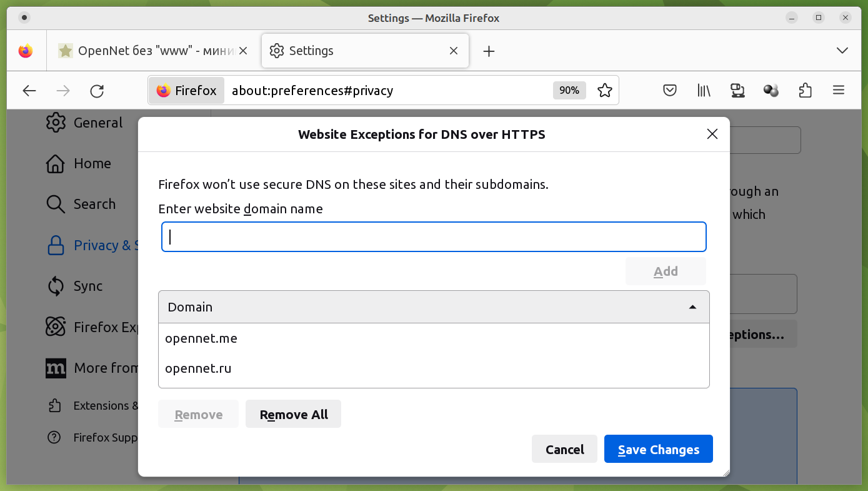The height and width of the screenshot is (491, 868).
Task: Bookmark this page with the star icon
Action: point(604,91)
